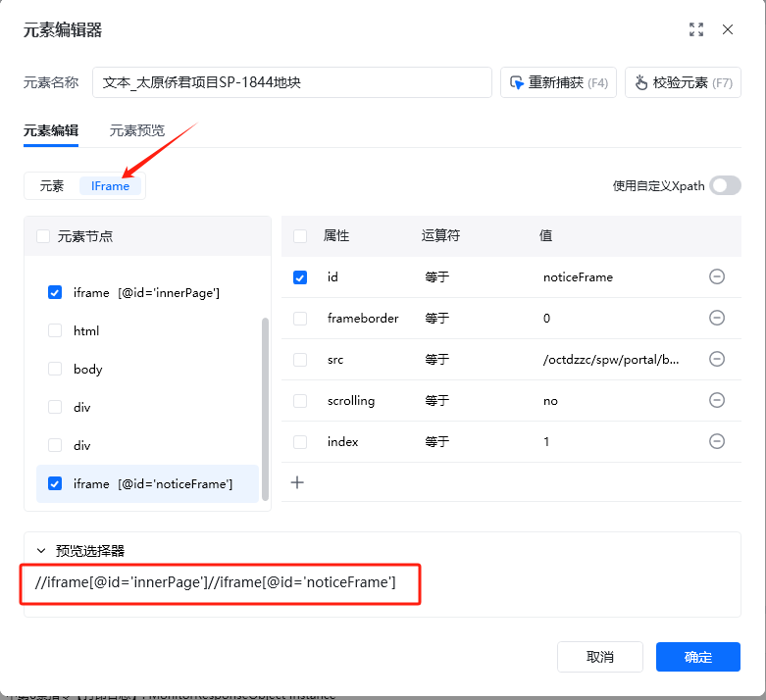Uncheck the iframe innerPage node checkbox
The height and width of the screenshot is (700, 766).
click(x=55, y=292)
